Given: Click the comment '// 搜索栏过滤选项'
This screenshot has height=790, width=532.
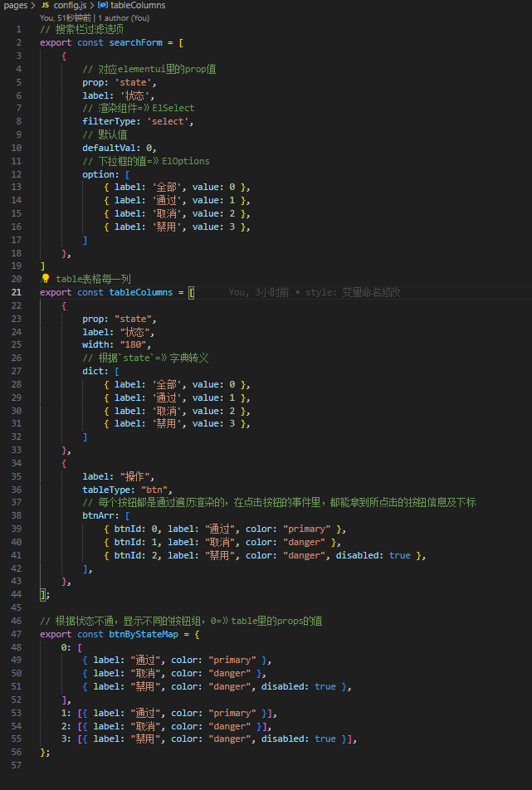Looking at the screenshot, I should coord(82,29).
